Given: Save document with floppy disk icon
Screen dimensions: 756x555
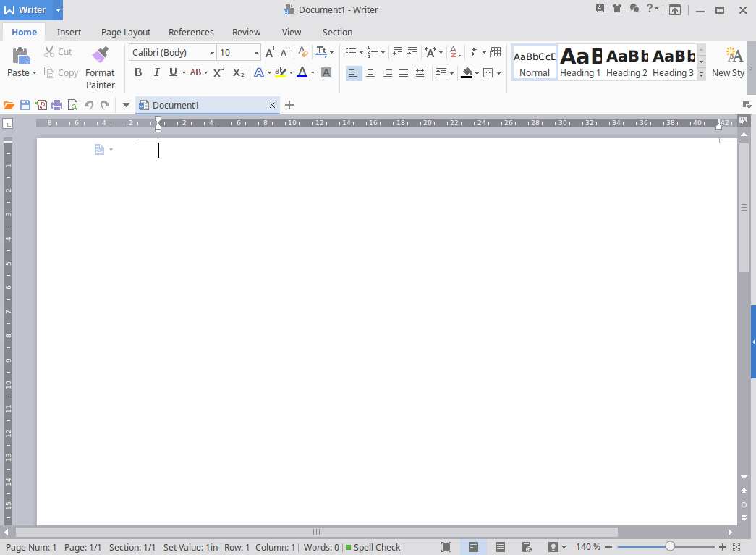Looking at the screenshot, I should [x=25, y=105].
